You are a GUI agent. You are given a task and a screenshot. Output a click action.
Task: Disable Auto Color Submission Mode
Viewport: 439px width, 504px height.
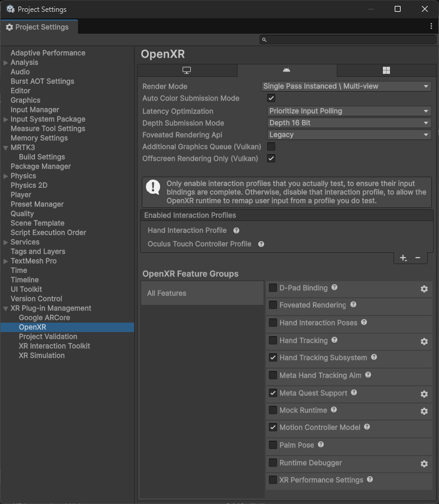coord(271,98)
